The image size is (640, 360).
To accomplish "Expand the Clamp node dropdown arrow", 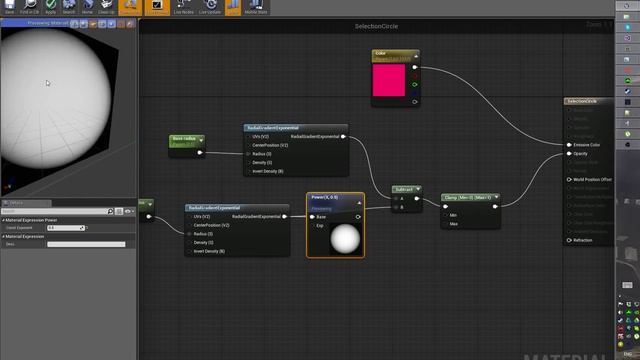I will (x=496, y=197).
